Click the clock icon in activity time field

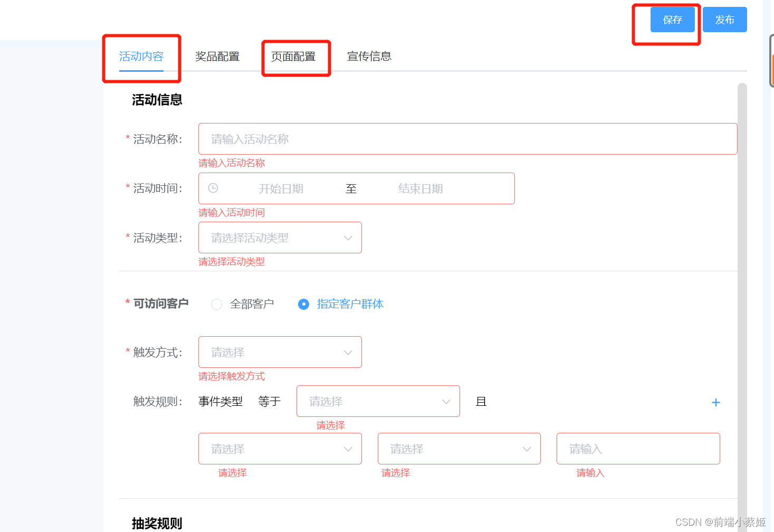(x=213, y=188)
